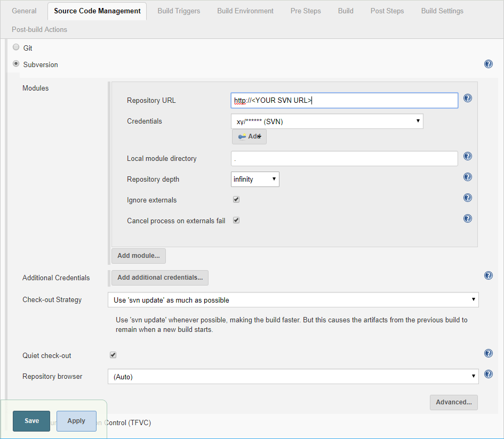This screenshot has width=504, height=439.
Task: Click Add module button
Action: [139, 256]
